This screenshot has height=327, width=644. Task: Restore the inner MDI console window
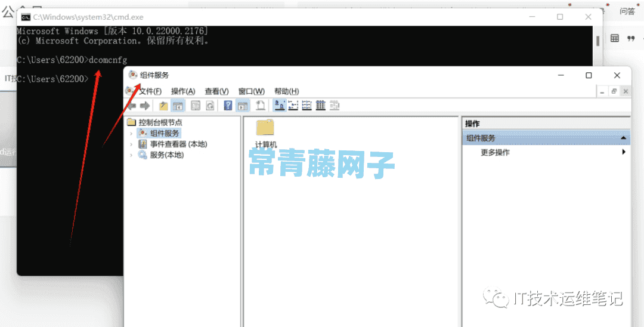614,91
